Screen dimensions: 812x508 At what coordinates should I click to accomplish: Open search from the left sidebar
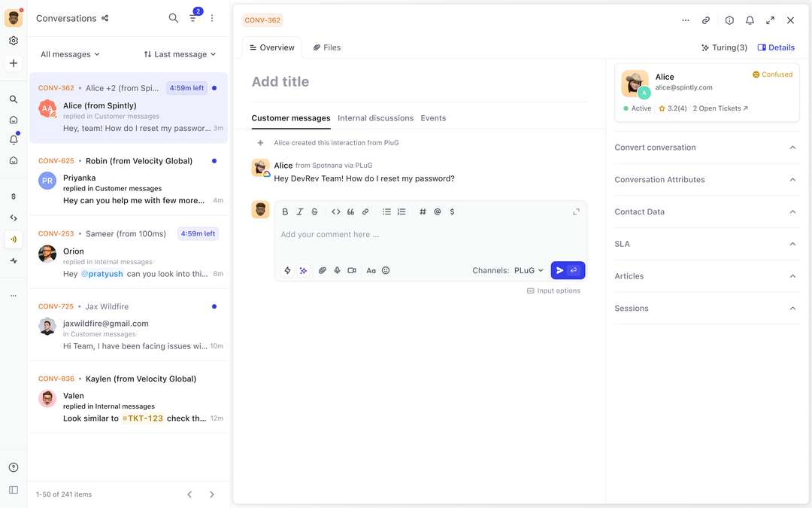[x=14, y=99]
